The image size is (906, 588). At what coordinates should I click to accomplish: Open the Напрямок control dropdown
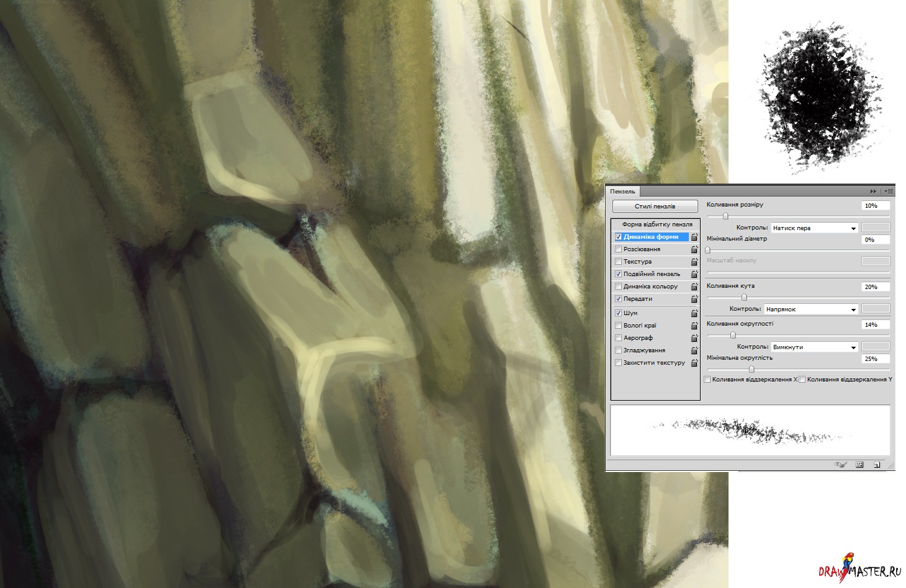811,309
